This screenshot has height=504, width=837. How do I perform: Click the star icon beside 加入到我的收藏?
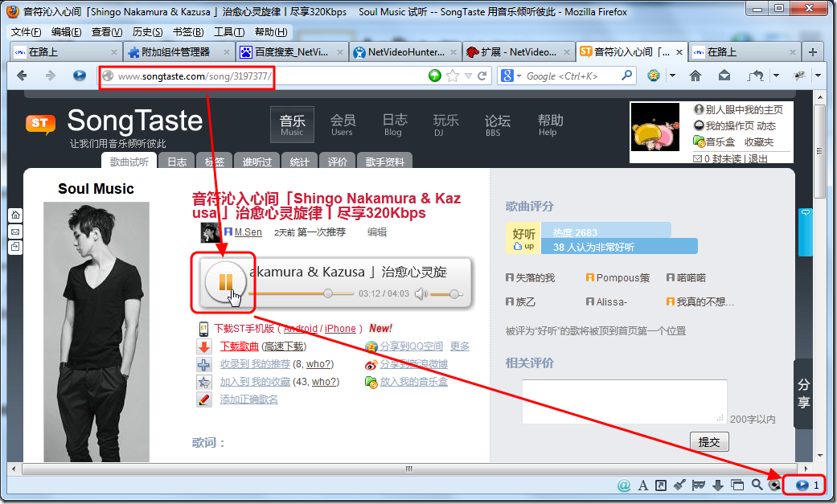(204, 382)
